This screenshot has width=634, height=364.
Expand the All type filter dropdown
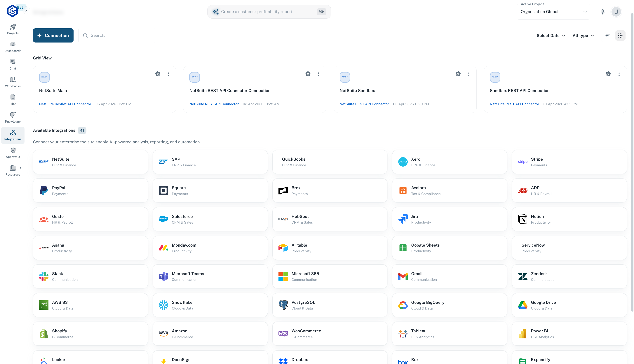[x=583, y=35]
